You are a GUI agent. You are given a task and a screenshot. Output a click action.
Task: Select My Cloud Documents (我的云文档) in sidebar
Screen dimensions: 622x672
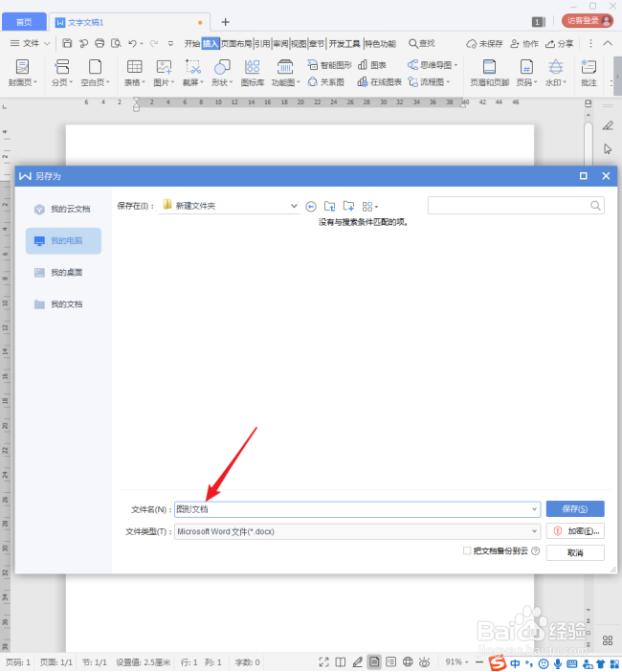coord(63,209)
